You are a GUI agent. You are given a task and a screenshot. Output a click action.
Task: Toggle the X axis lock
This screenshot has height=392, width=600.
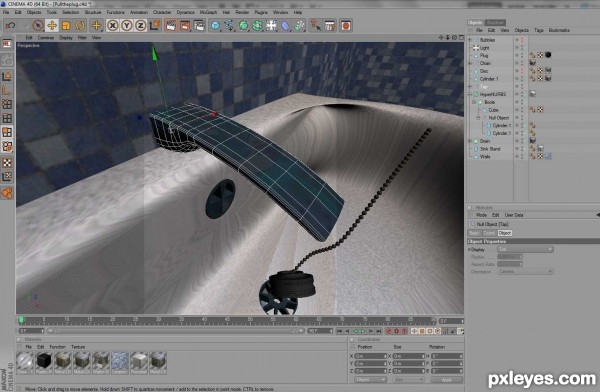coord(112,26)
